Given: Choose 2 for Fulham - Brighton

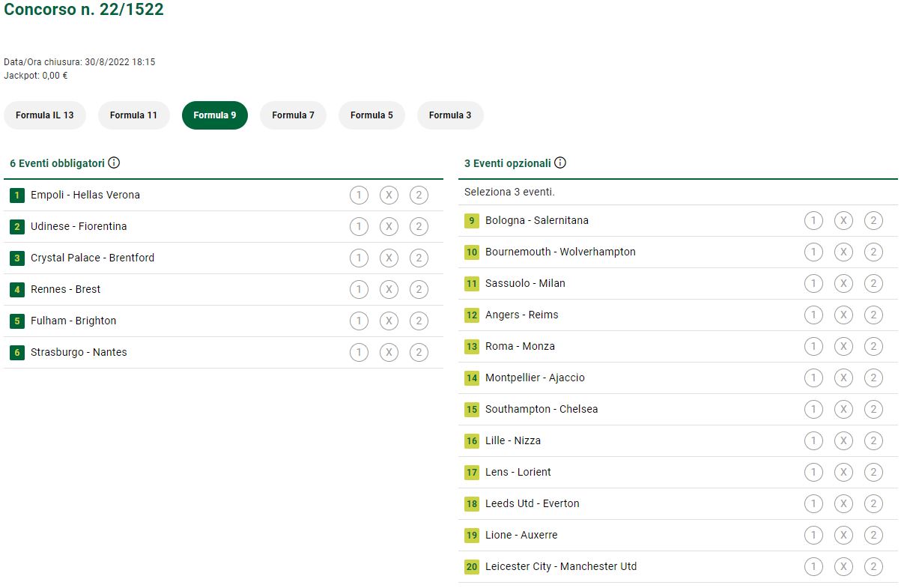Looking at the screenshot, I should click(419, 321).
